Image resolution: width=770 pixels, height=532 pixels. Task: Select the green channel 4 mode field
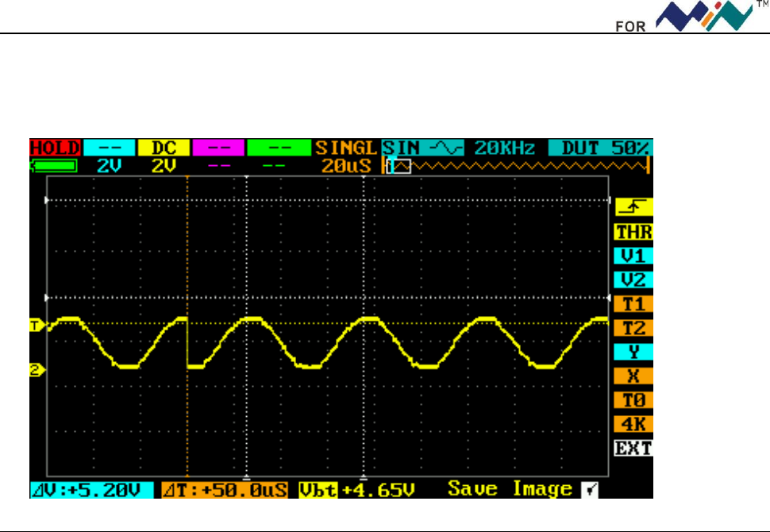point(279,148)
